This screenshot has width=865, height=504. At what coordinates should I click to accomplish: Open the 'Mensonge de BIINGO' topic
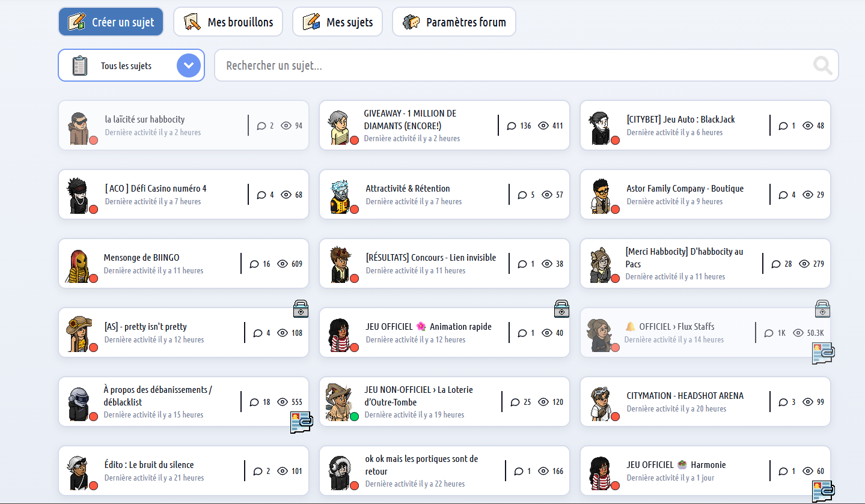coord(183,263)
